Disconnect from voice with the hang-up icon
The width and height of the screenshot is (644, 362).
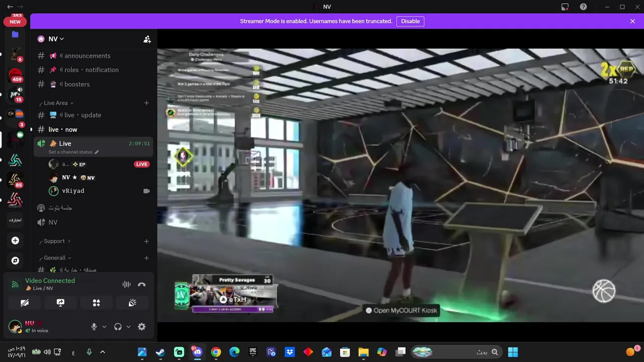(x=142, y=285)
